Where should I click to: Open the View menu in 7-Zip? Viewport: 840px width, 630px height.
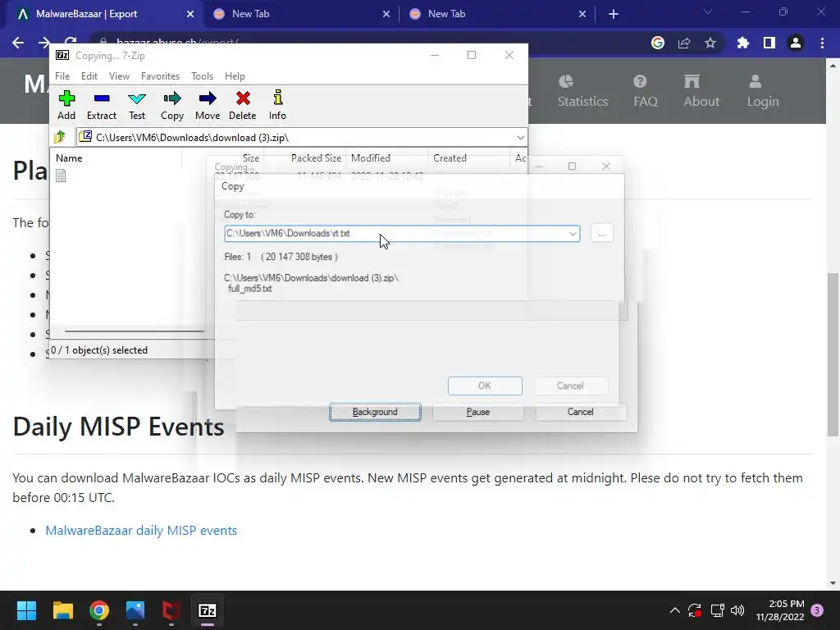(119, 76)
